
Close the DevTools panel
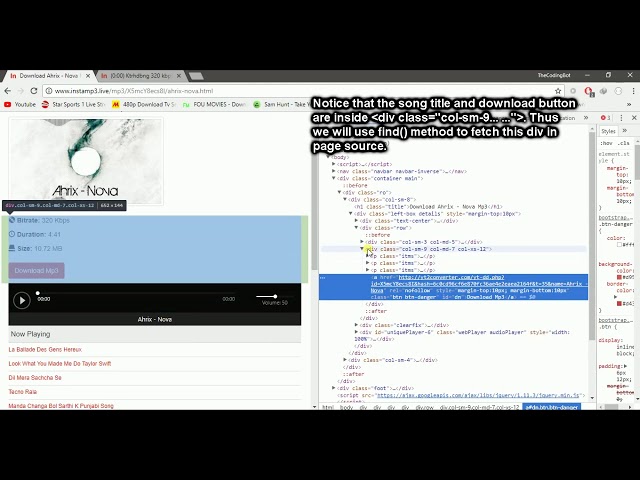(634, 118)
